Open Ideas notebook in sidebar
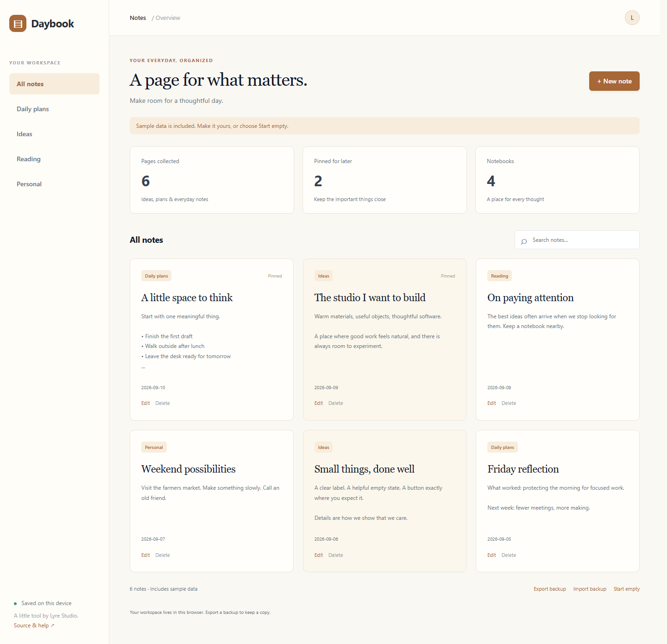The width and height of the screenshot is (667, 644). tap(54, 134)
